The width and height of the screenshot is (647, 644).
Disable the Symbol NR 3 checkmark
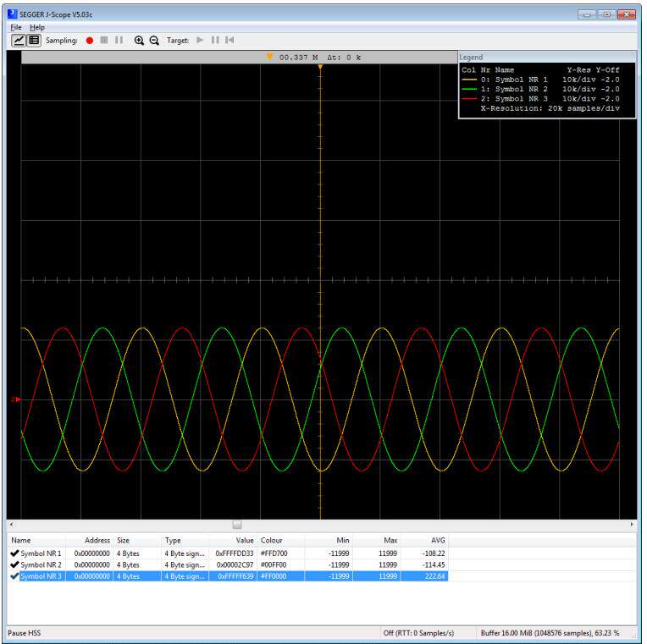tap(14, 576)
